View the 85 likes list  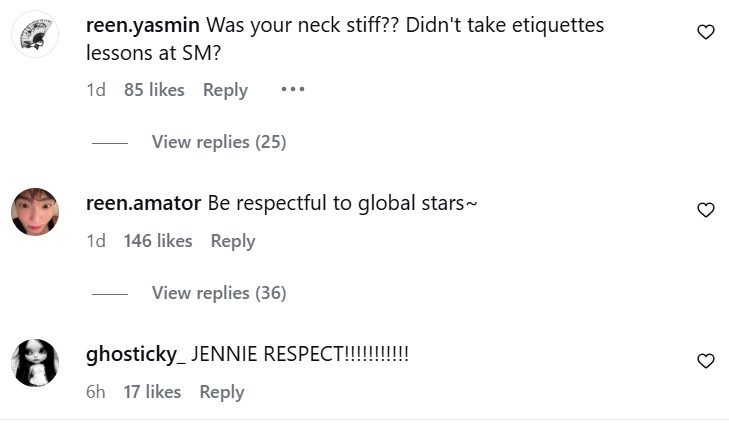pos(154,90)
